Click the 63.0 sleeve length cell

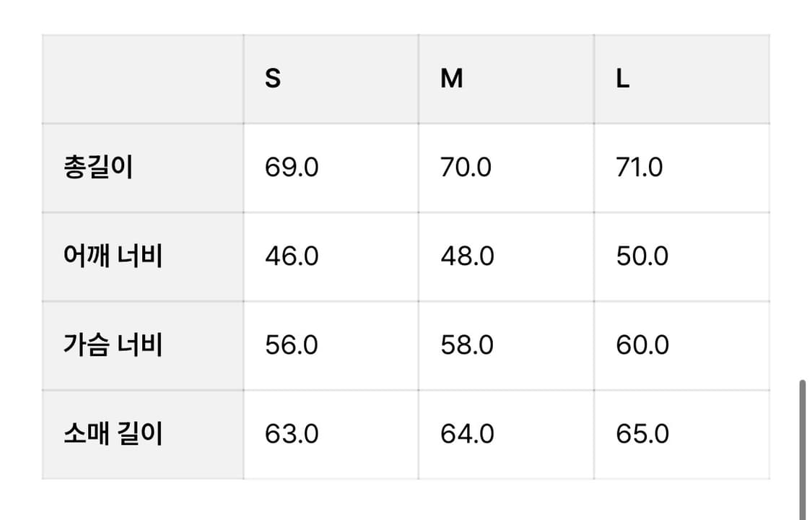[292, 434]
